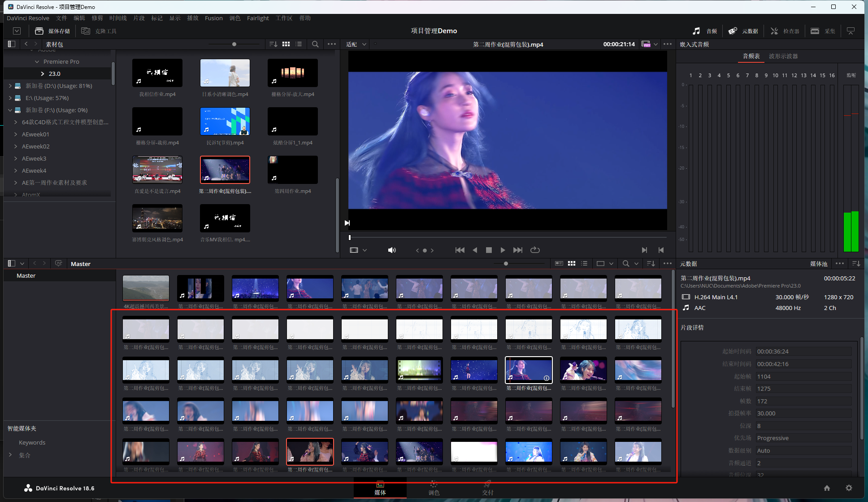The image size is (868, 502).
Task: Toggle the Media Storage (媒体存储) panel
Action: [x=53, y=31]
